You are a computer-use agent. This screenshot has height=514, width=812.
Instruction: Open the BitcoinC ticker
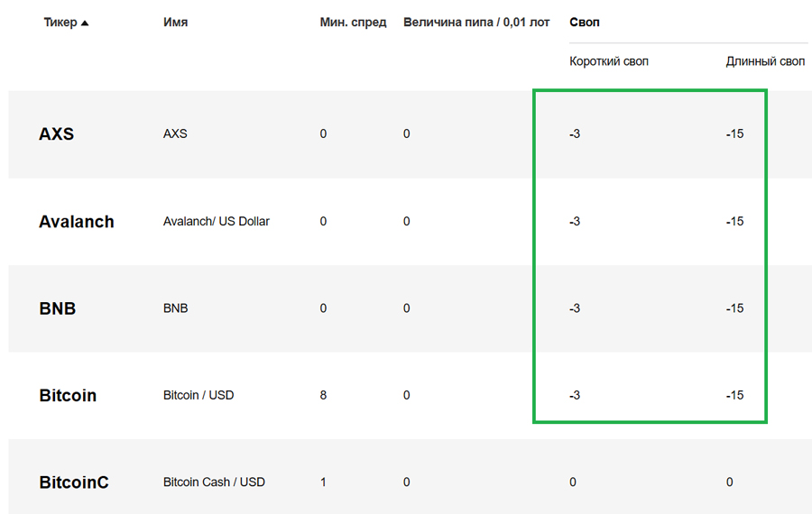74,482
